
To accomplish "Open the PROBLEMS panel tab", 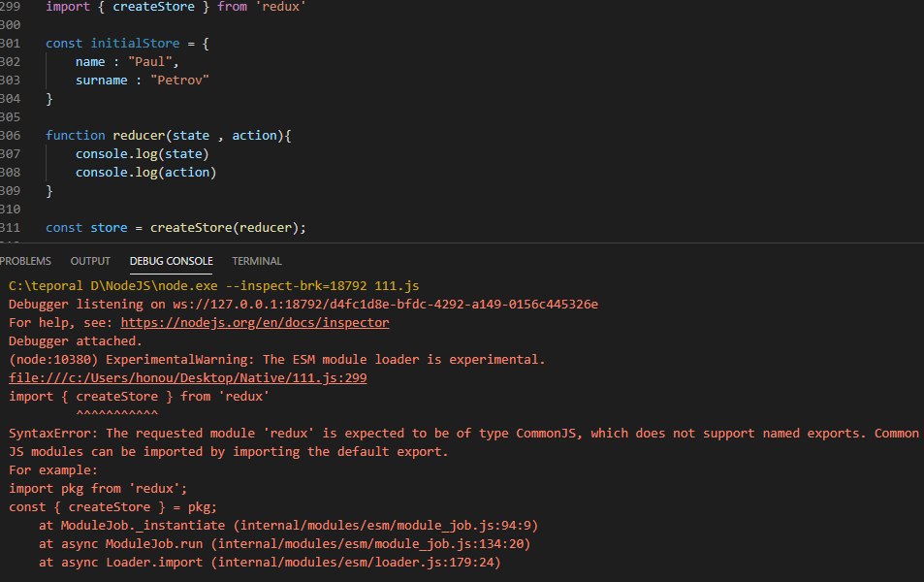I will pyautogui.click(x=25, y=261).
